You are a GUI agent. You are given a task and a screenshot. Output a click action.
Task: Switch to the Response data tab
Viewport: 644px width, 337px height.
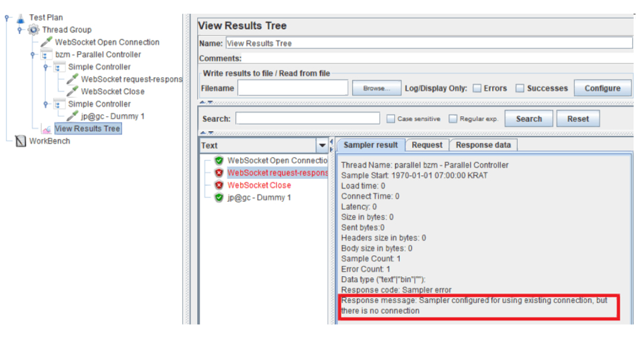pyautogui.click(x=483, y=145)
